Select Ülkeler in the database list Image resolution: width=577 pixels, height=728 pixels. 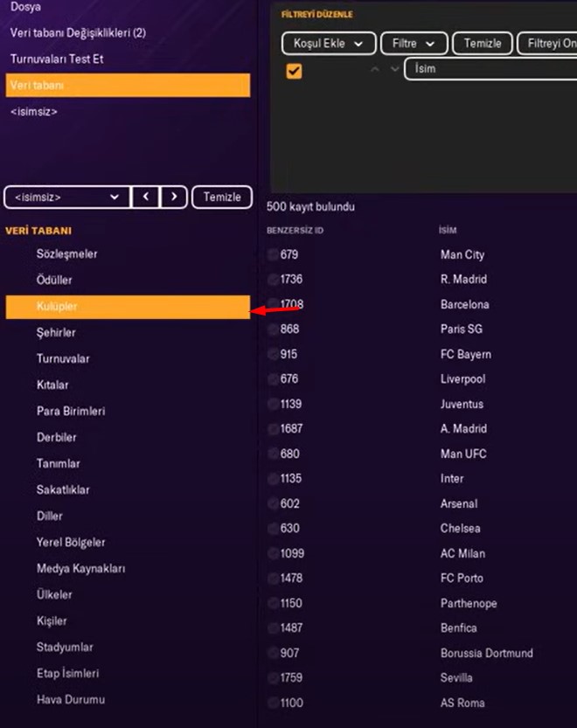pyautogui.click(x=54, y=594)
